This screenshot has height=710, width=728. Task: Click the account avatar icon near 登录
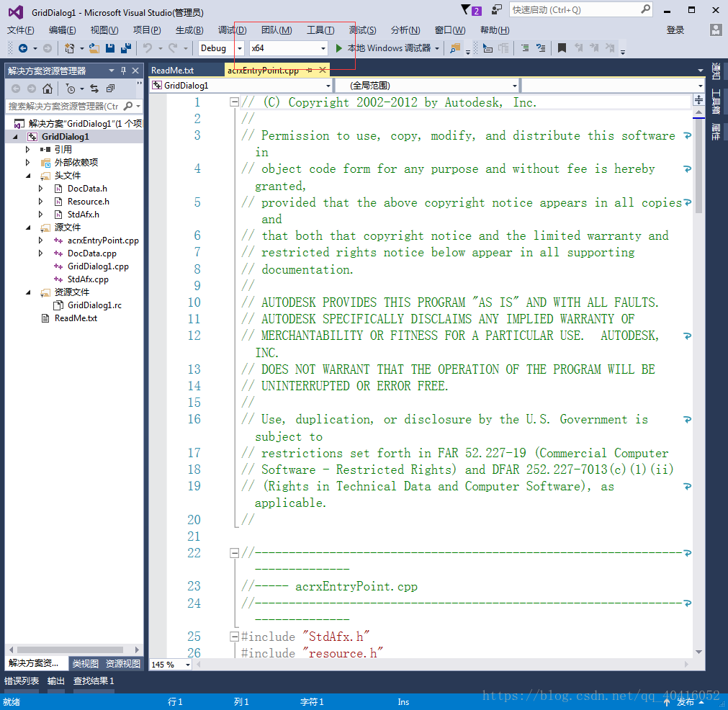tap(716, 30)
